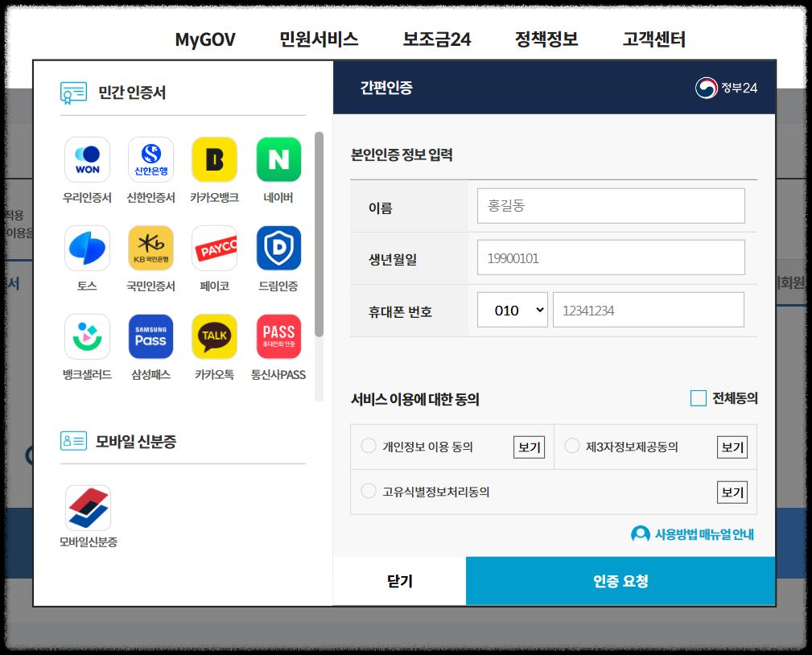Pick the KB 국민인증서 icon
The height and width of the screenshot is (655, 812).
(x=150, y=248)
